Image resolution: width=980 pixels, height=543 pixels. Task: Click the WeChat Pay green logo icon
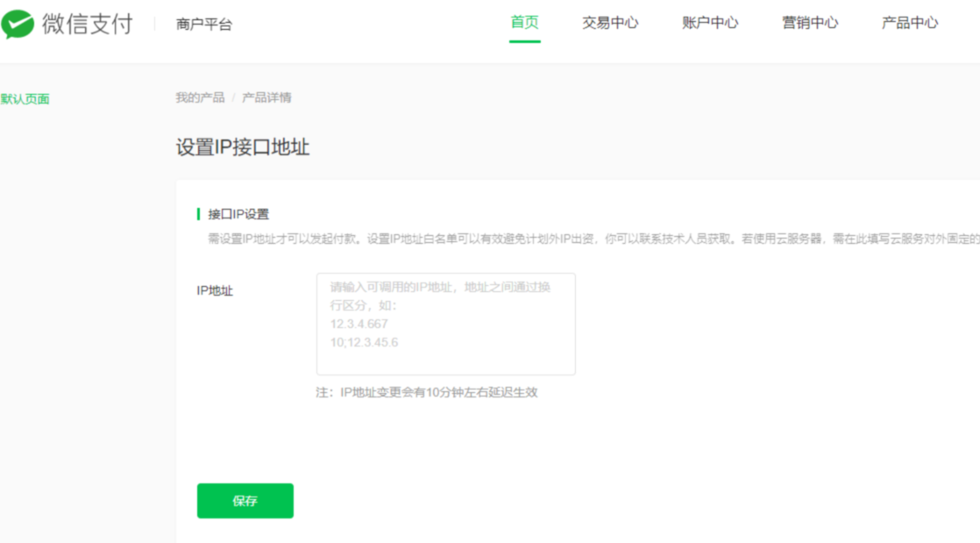(x=18, y=25)
